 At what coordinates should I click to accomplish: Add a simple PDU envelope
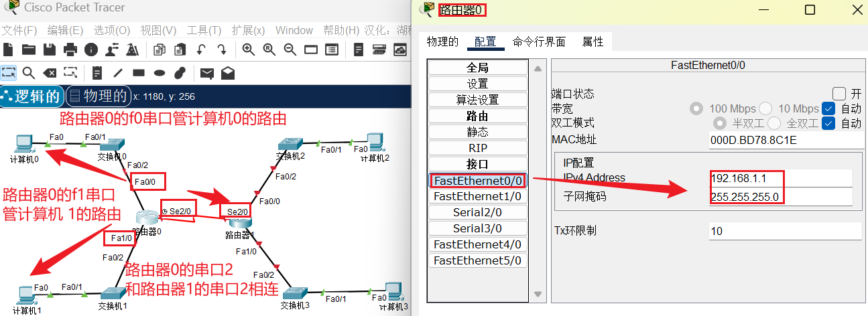[207, 73]
